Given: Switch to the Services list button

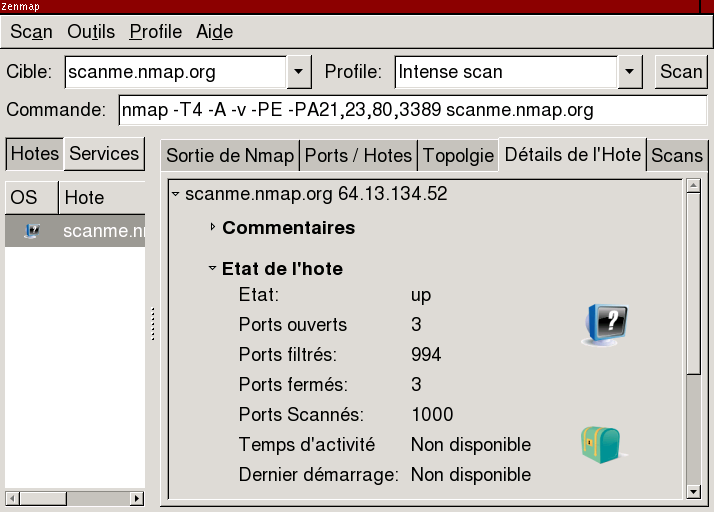Looking at the screenshot, I should [104, 154].
